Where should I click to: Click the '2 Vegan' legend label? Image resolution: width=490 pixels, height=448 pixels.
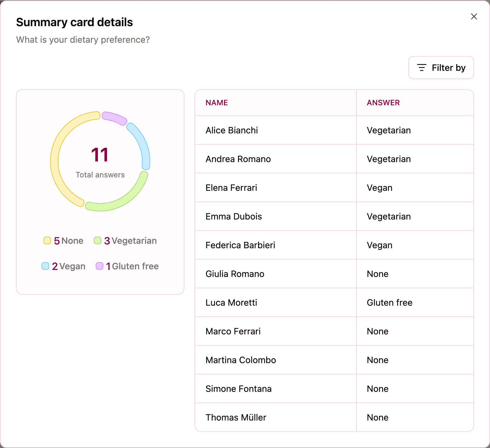pos(69,266)
